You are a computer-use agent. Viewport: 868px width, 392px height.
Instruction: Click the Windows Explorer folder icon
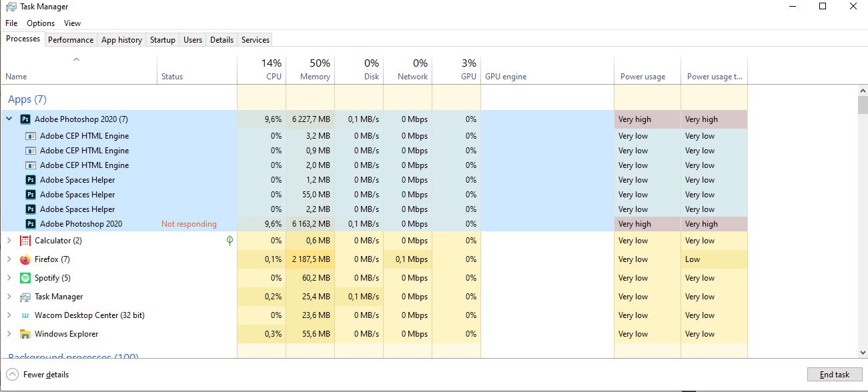coord(25,334)
